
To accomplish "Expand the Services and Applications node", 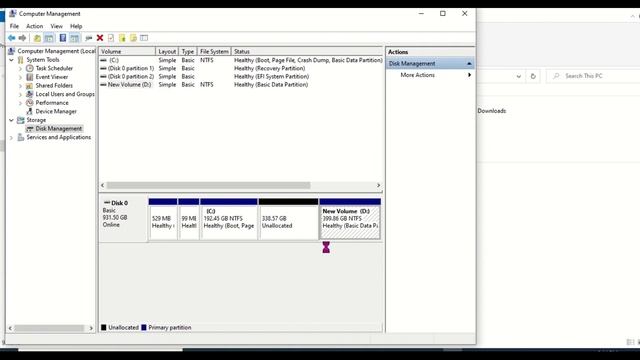I will click(11, 137).
